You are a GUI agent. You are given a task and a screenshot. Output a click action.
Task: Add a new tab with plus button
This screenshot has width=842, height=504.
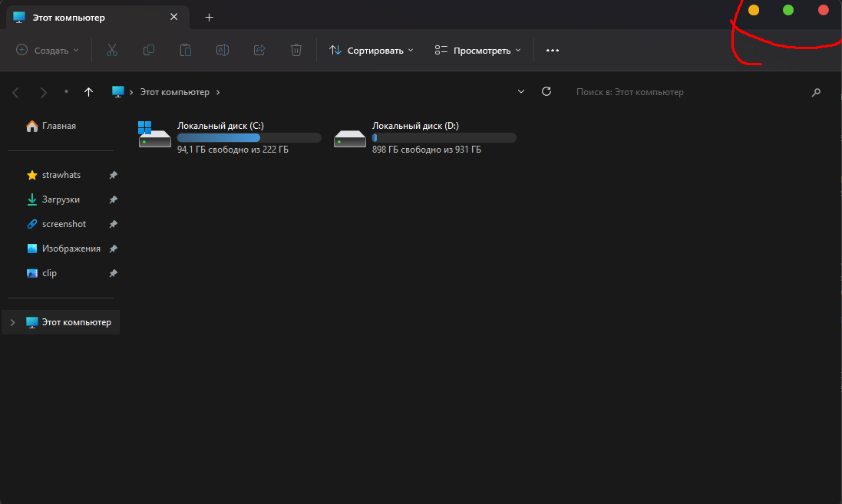pos(209,17)
